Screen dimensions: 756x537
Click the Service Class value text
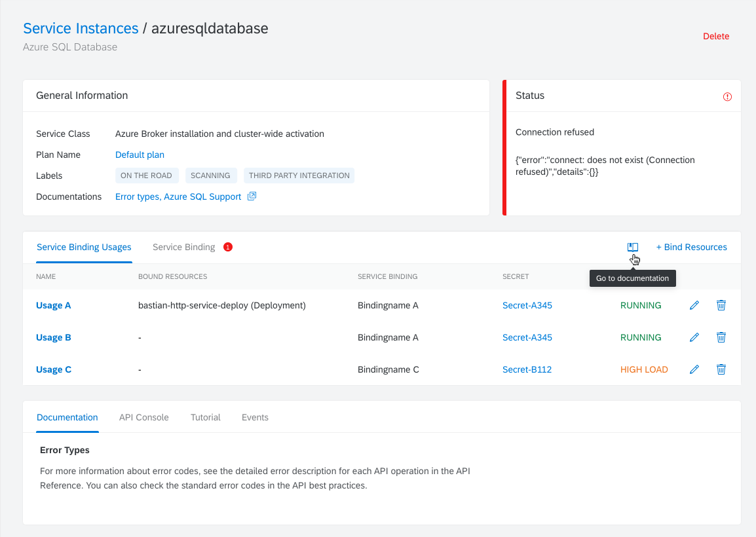pos(219,134)
